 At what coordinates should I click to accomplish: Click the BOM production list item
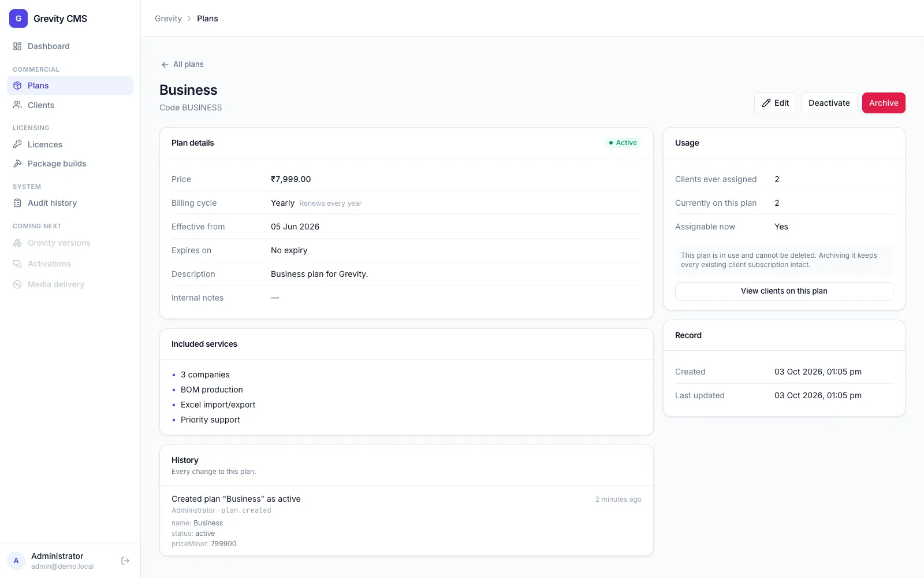pyautogui.click(x=212, y=390)
